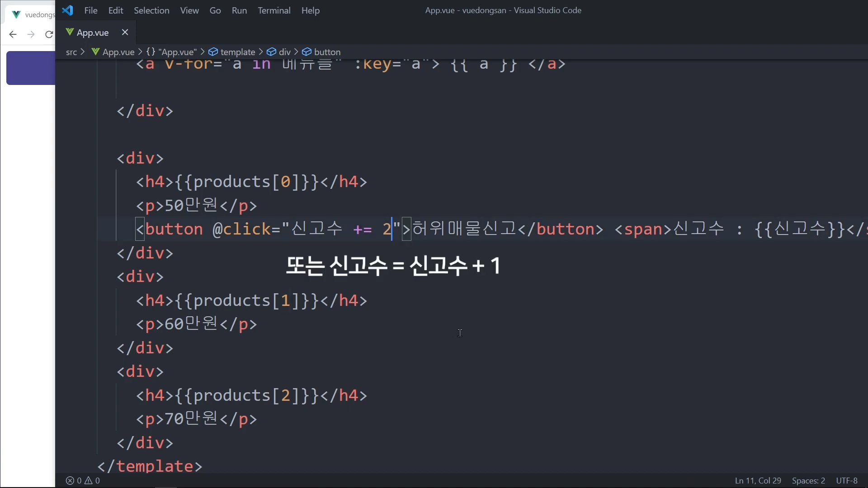Open the Selection menu
The height and width of the screenshot is (488, 868).
click(x=151, y=10)
